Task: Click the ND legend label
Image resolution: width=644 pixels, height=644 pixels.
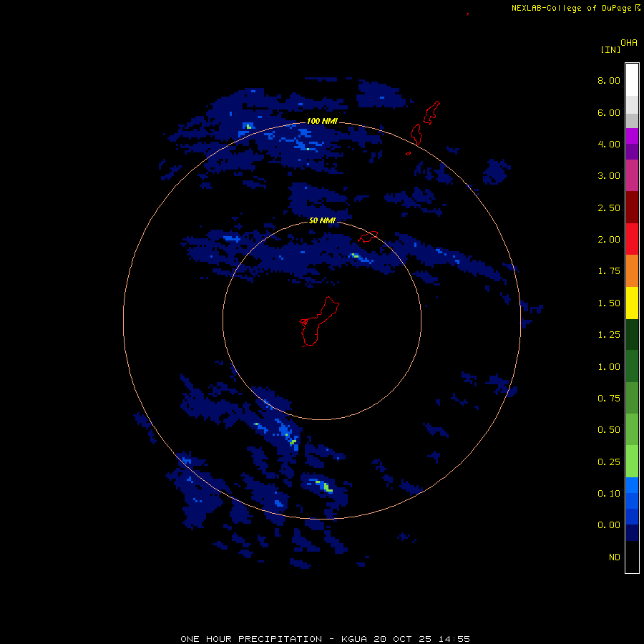Action: (615, 557)
